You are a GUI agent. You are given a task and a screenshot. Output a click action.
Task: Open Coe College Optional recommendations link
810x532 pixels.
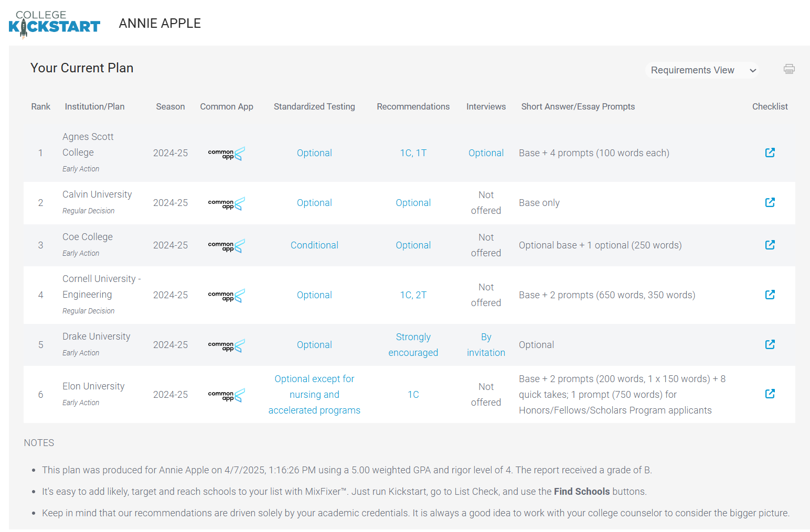point(413,245)
